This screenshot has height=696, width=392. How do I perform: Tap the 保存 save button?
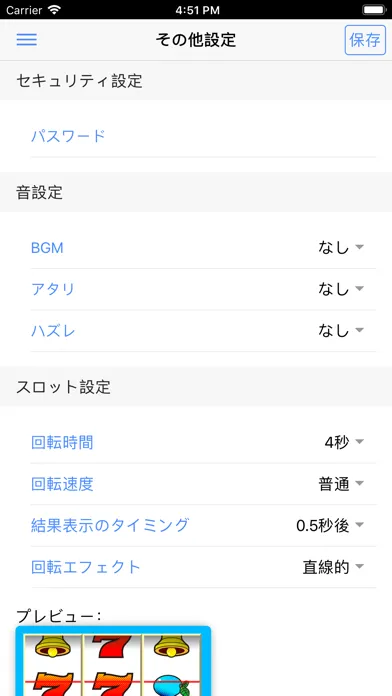(x=365, y=40)
